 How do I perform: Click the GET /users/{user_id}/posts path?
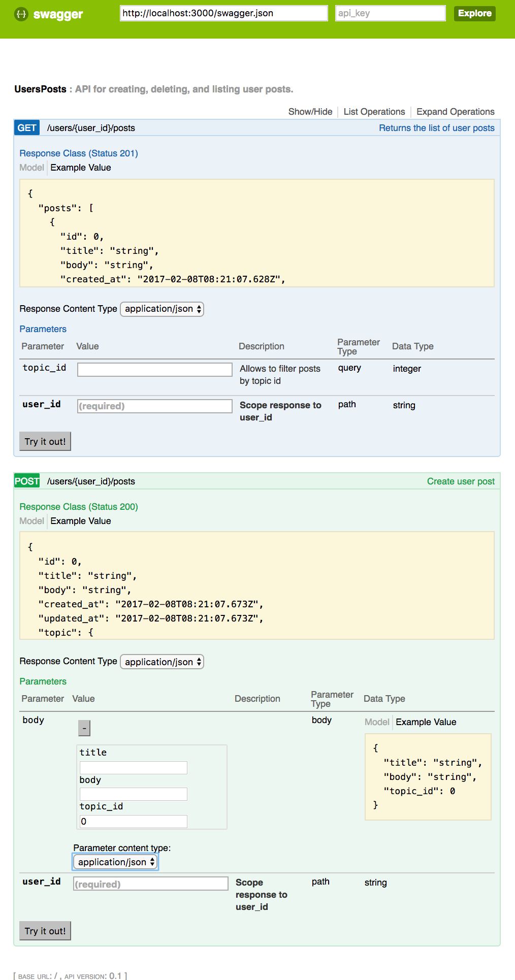[91, 128]
